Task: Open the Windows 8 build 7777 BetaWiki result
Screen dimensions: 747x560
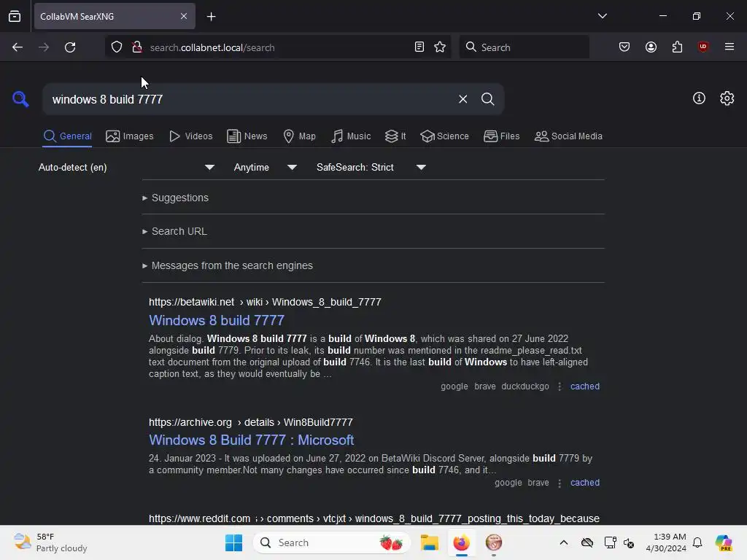Action: tap(216, 321)
